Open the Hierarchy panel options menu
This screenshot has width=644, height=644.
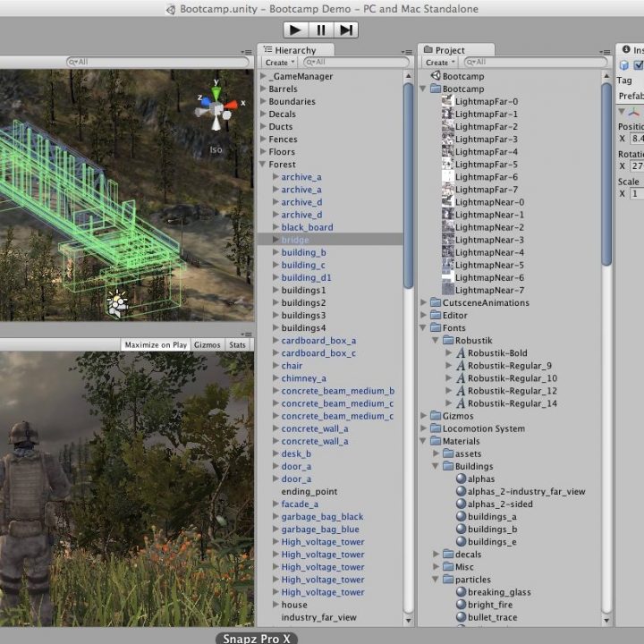(407, 52)
